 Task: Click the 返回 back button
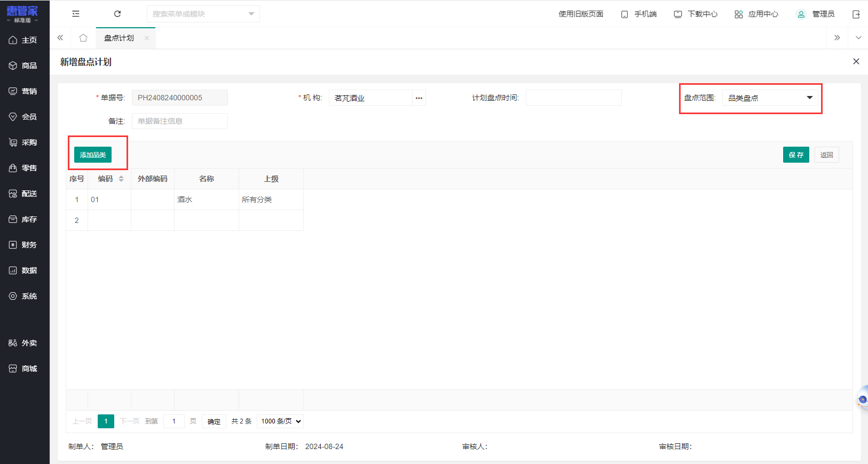pyautogui.click(x=827, y=155)
